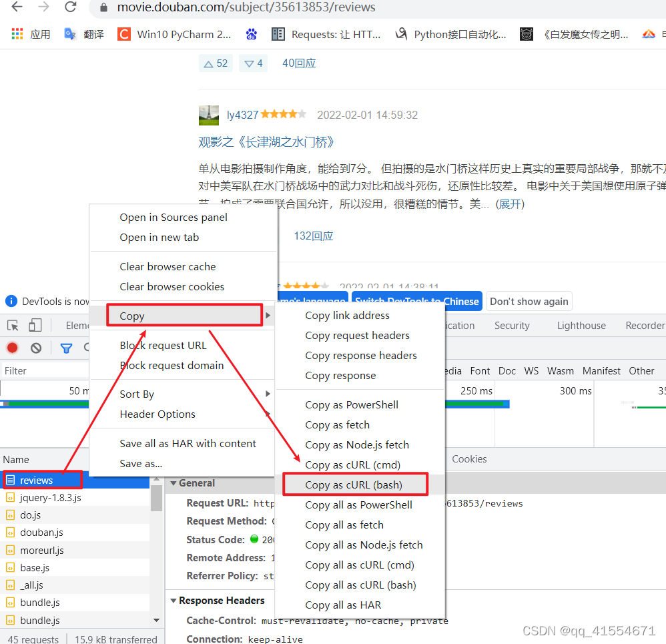Select Copy as PowerShell
The height and width of the screenshot is (644, 666).
(360, 405)
